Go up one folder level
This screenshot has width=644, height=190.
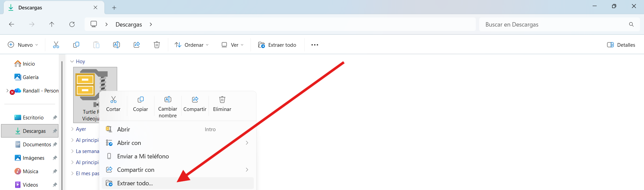52,24
